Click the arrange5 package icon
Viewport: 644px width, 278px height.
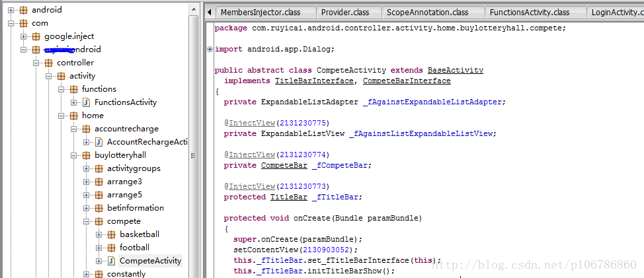tap(99, 195)
